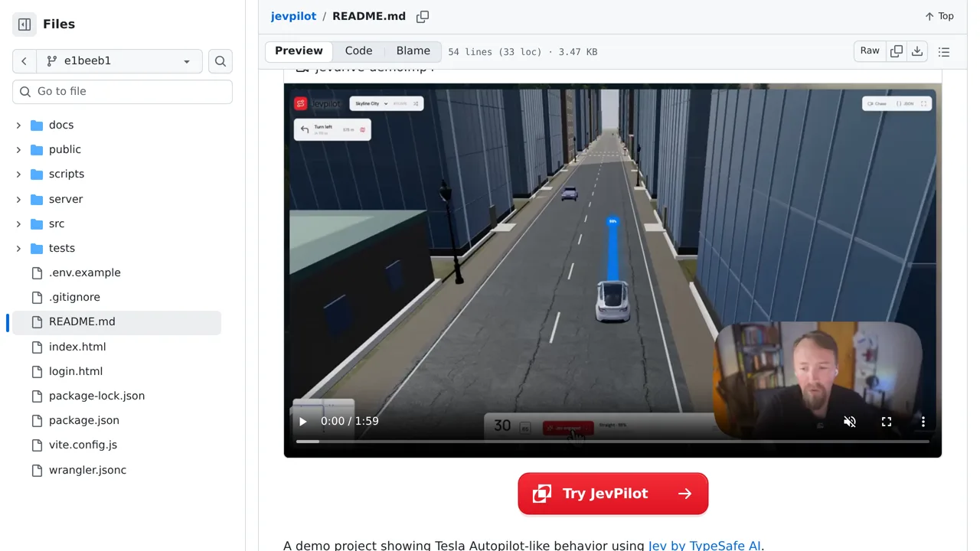
Task: Open video more options menu
Action: (x=923, y=422)
